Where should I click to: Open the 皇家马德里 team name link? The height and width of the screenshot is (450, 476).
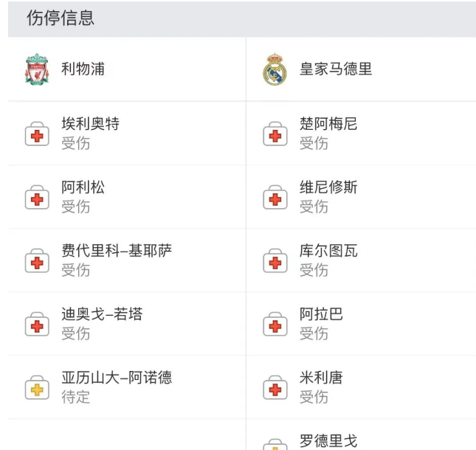pos(336,69)
